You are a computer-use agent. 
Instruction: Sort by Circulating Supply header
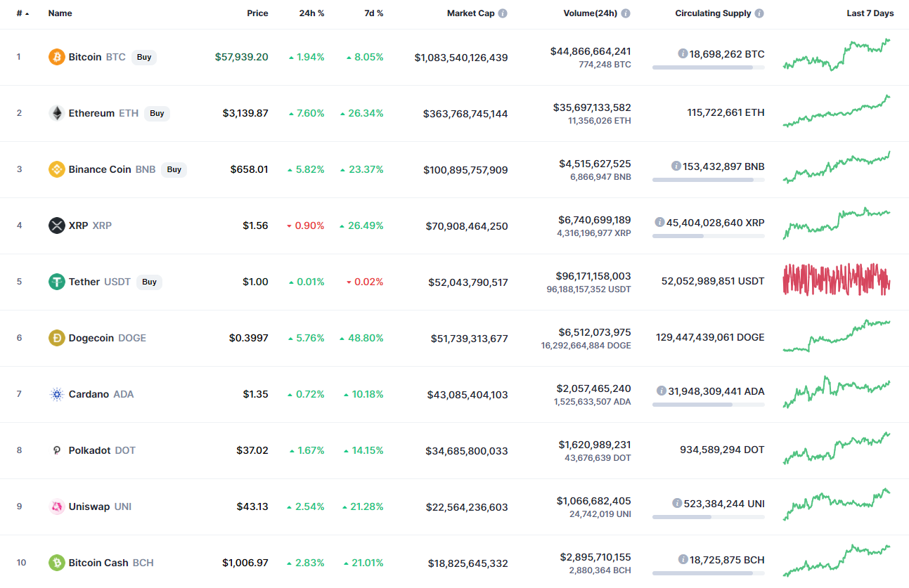coord(713,13)
